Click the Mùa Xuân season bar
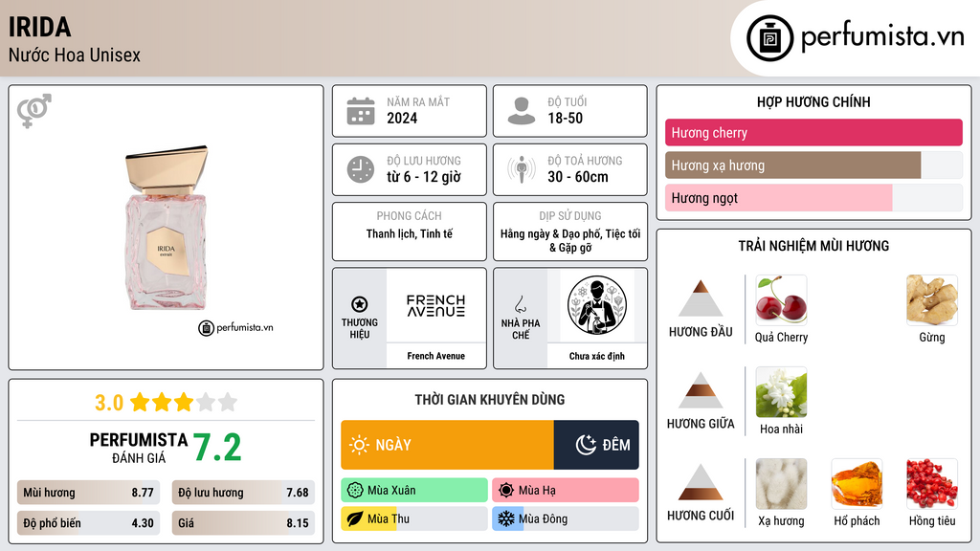Viewport: 980px width, 551px height. pos(414,491)
